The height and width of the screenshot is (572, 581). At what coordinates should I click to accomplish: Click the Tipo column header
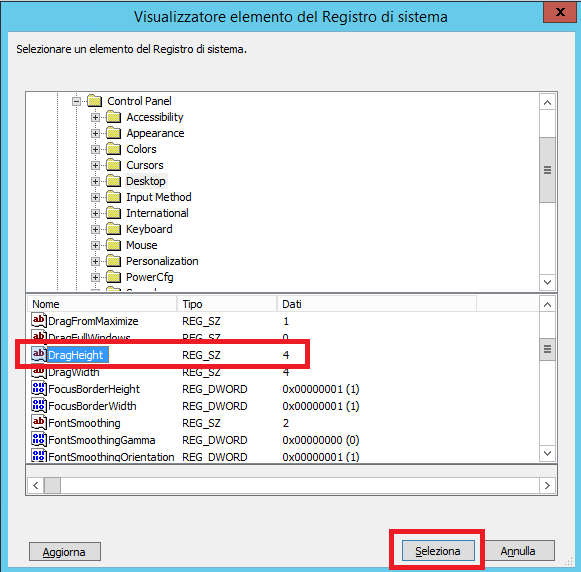click(227, 304)
